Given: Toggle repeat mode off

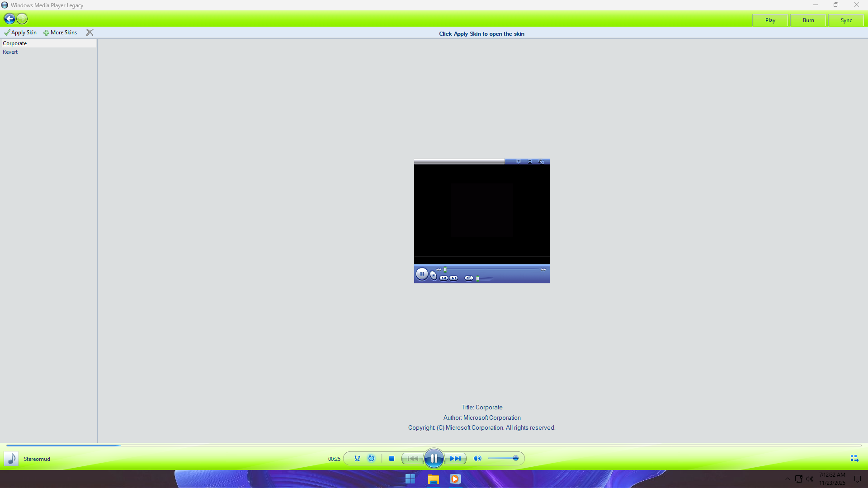Looking at the screenshot, I should [x=371, y=459].
